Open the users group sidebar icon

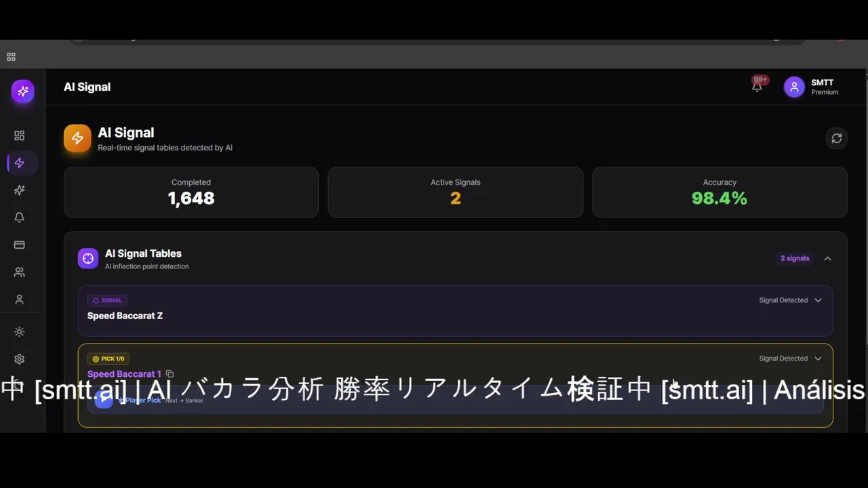point(19,272)
